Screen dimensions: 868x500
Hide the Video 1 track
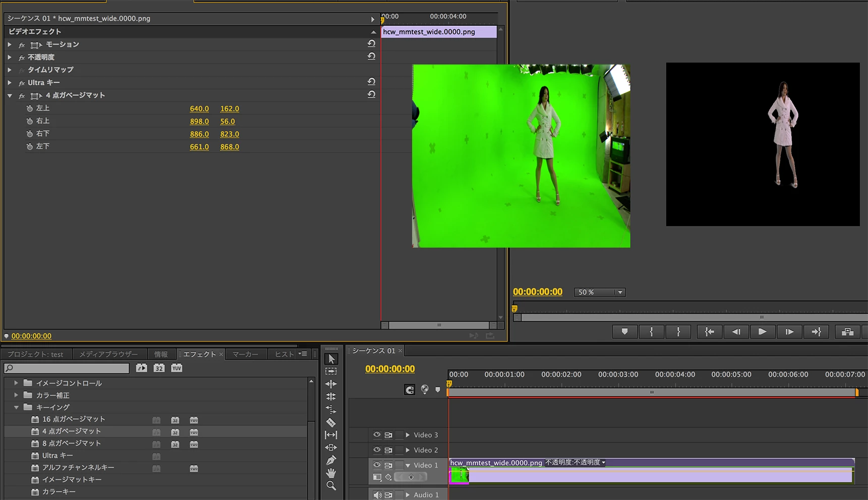point(377,465)
